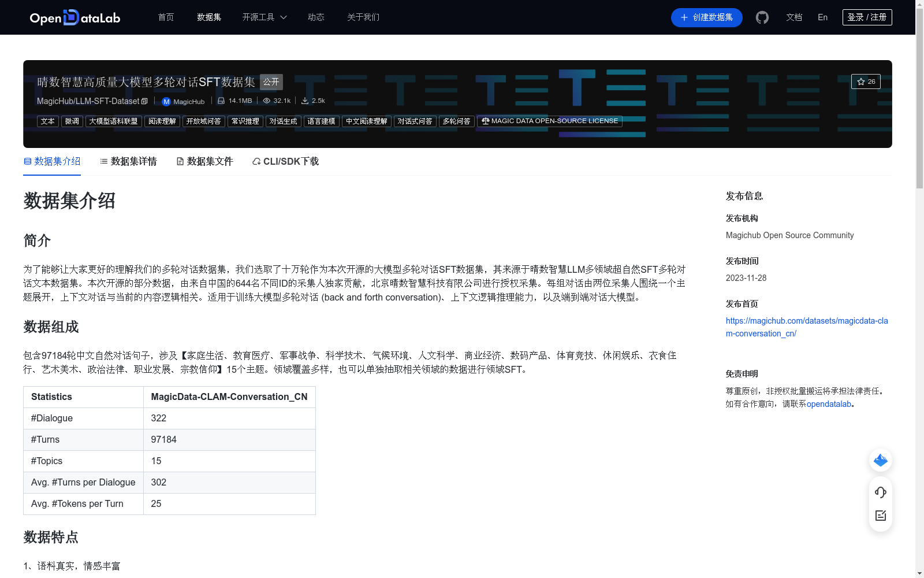Viewport: 924px width, 578px height.
Task: Click the #Dialogue table cell
Action: click(x=83, y=418)
